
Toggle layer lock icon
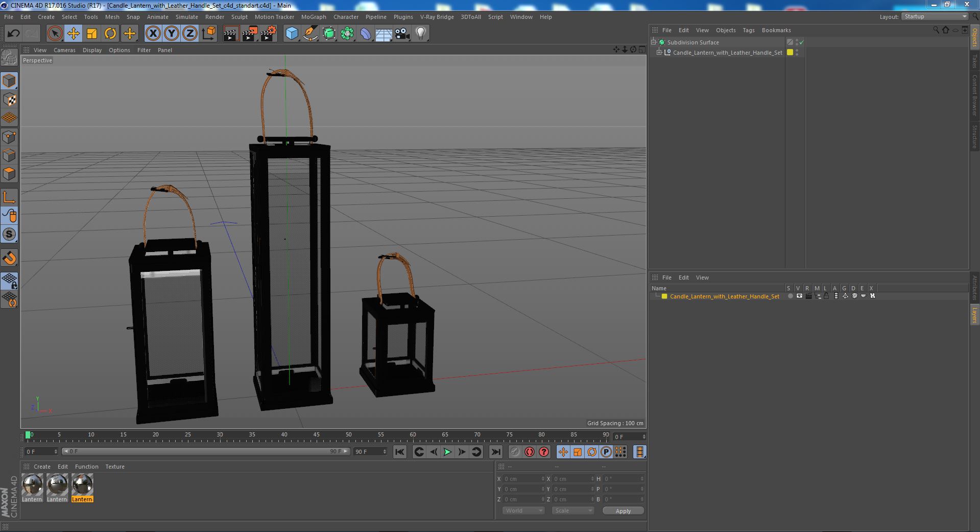(x=826, y=296)
